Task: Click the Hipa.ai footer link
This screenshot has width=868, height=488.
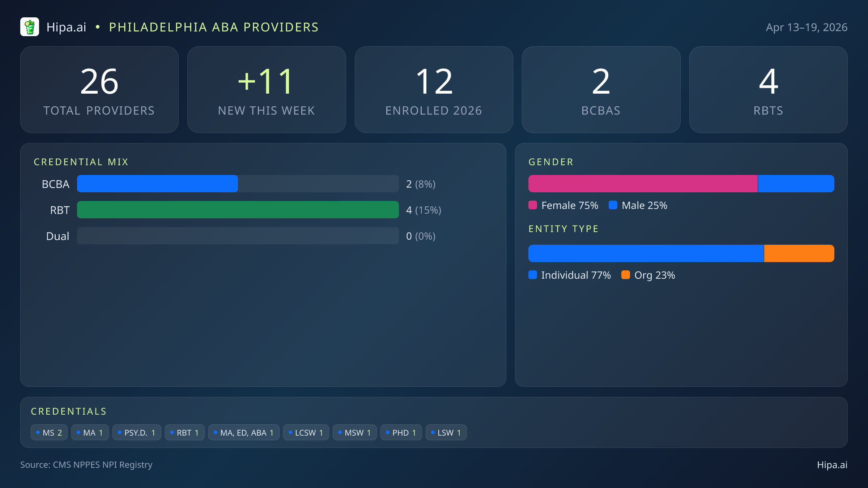Action: [832, 465]
